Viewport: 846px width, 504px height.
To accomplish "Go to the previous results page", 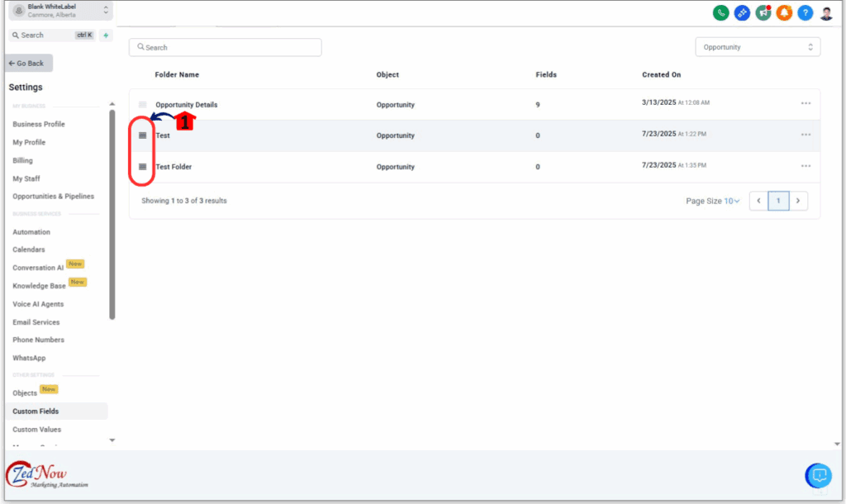I will (x=758, y=201).
